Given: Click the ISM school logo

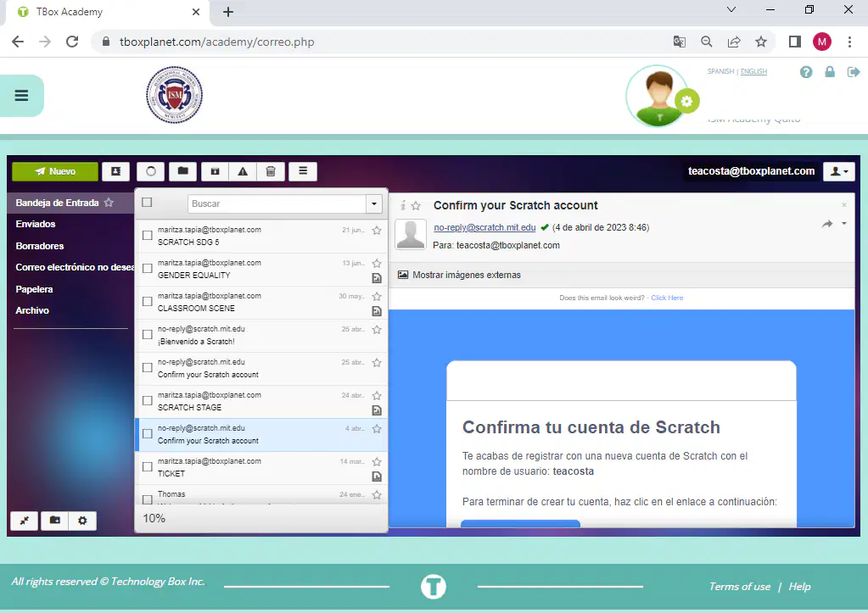Looking at the screenshot, I should pos(175,95).
